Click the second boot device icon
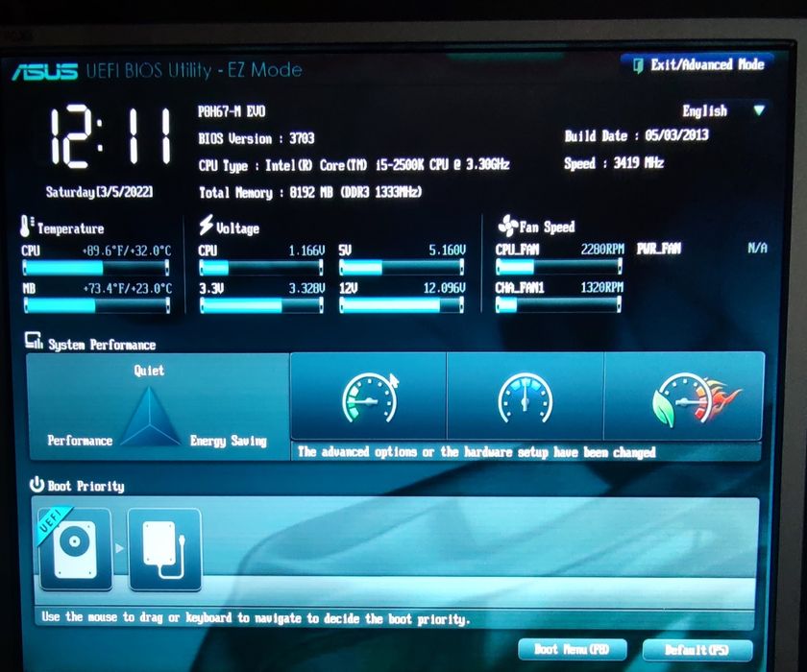The height and width of the screenshot is (672, 807). (x=164, y=548)
